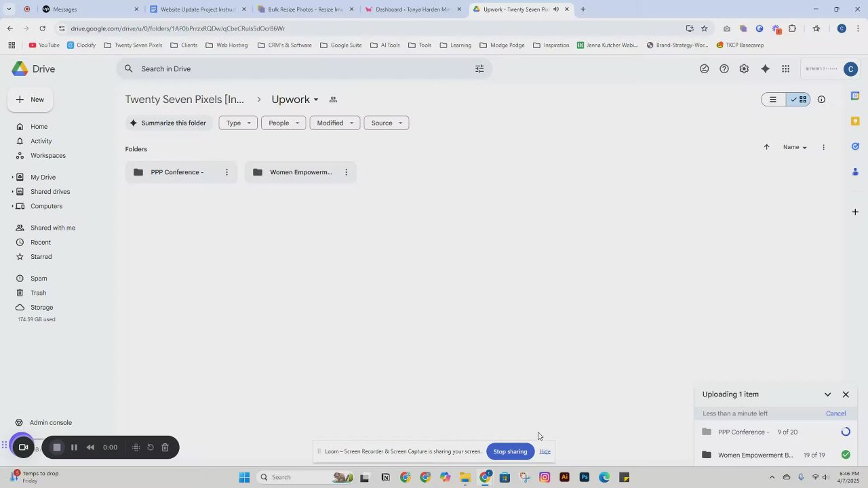
Task: Go to Shared with me
Action: tap(53, 228)
